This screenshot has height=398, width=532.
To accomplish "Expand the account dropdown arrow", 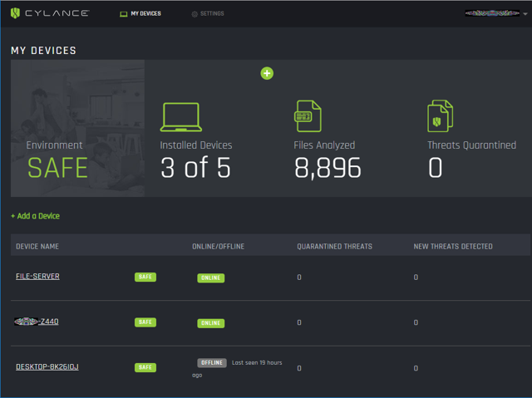I will [525, 14].
